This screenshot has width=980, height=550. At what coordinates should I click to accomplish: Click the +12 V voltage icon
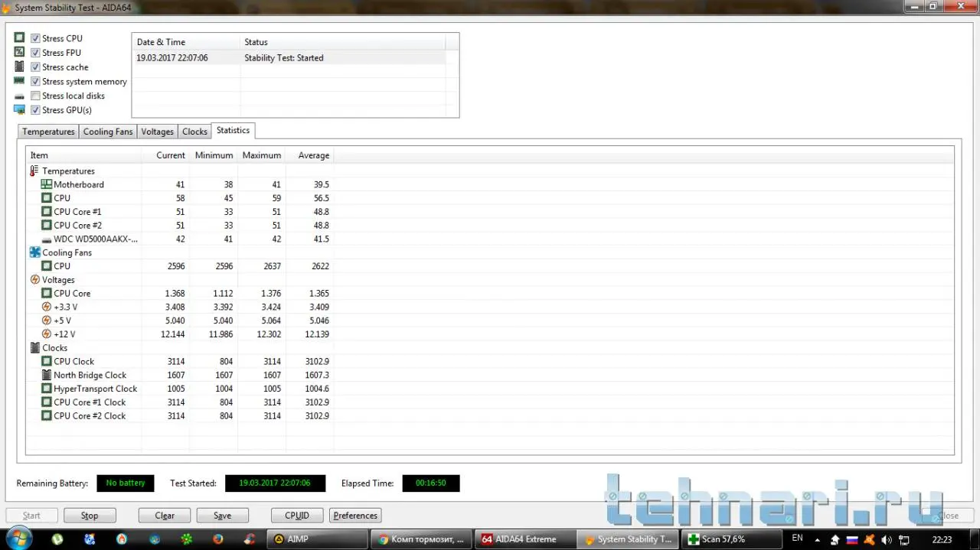coord(47,334)
